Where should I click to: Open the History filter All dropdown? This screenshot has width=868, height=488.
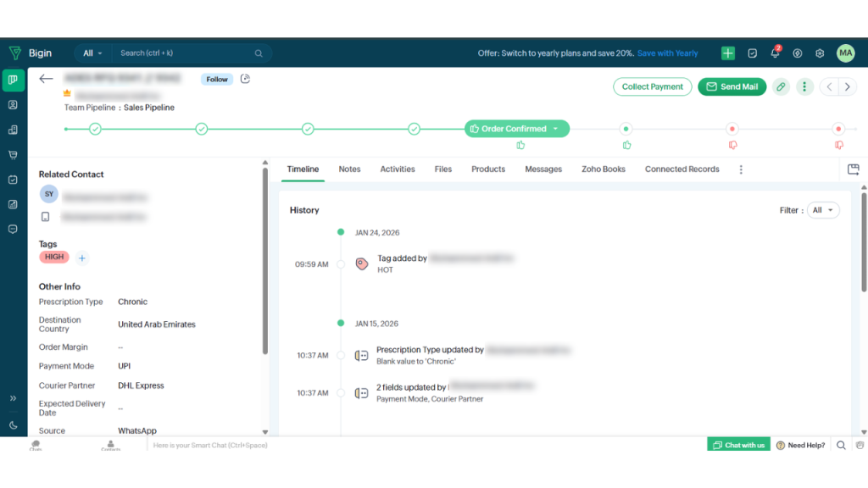(822, 210)
